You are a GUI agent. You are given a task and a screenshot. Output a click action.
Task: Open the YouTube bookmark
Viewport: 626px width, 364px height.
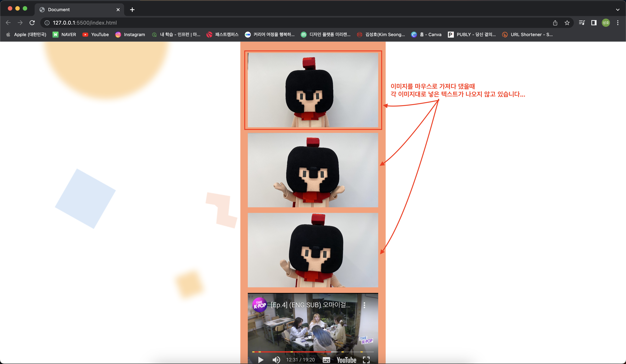click(96, 34)
